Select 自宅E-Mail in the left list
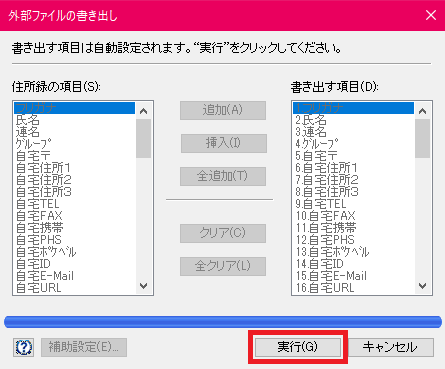 75,276
